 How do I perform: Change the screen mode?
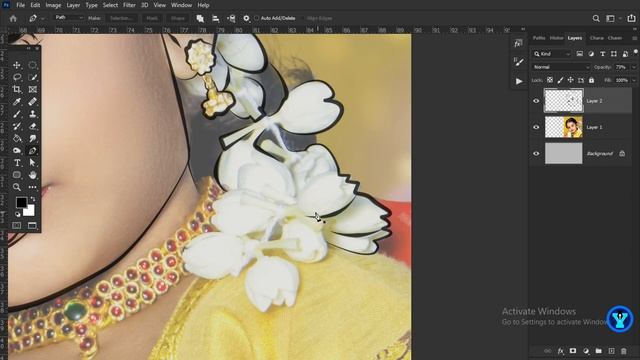coord(32,225)
